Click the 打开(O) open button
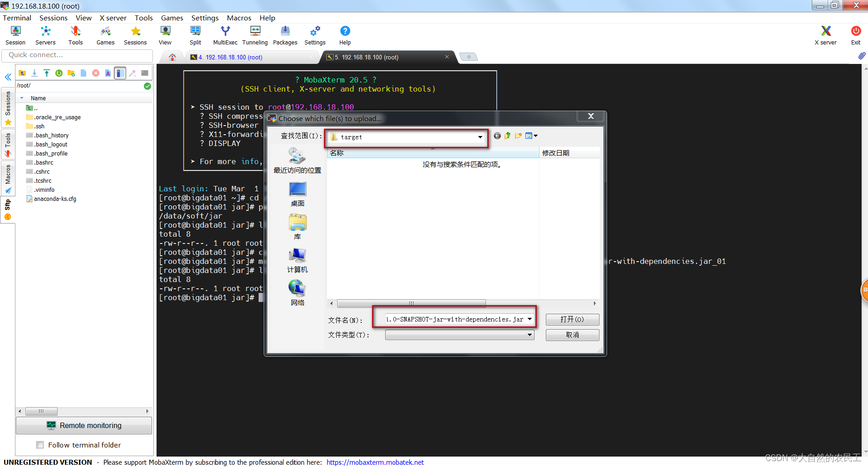 click(x=572, y=320)
